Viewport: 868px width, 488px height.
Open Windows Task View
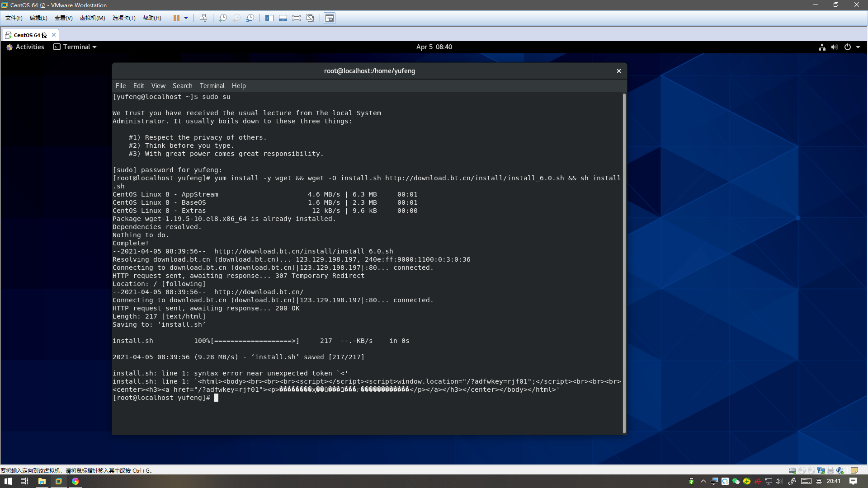[24, 481]
